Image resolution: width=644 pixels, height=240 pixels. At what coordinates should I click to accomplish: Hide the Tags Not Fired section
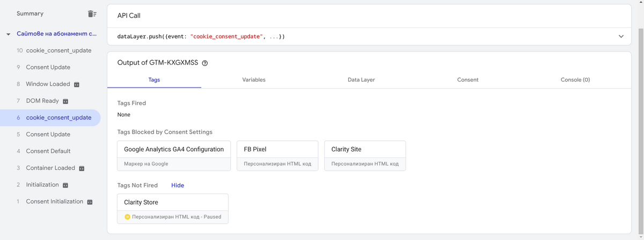click(x=178, y=185)
